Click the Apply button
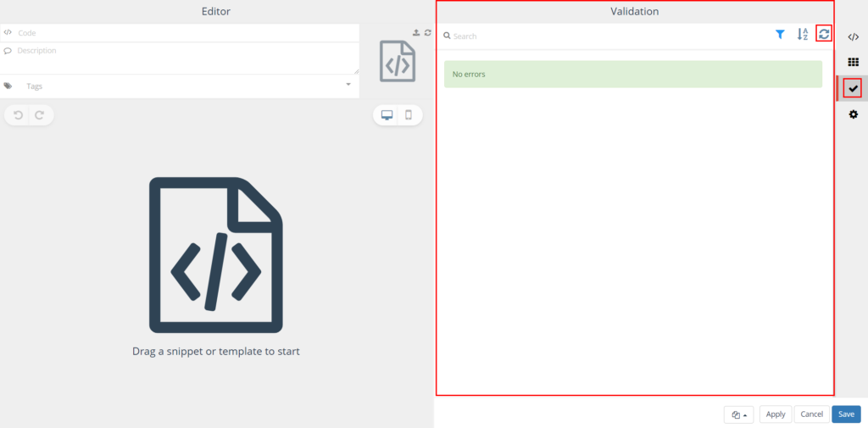Viewport: 868px width, 428px height. tap(776, 414)
